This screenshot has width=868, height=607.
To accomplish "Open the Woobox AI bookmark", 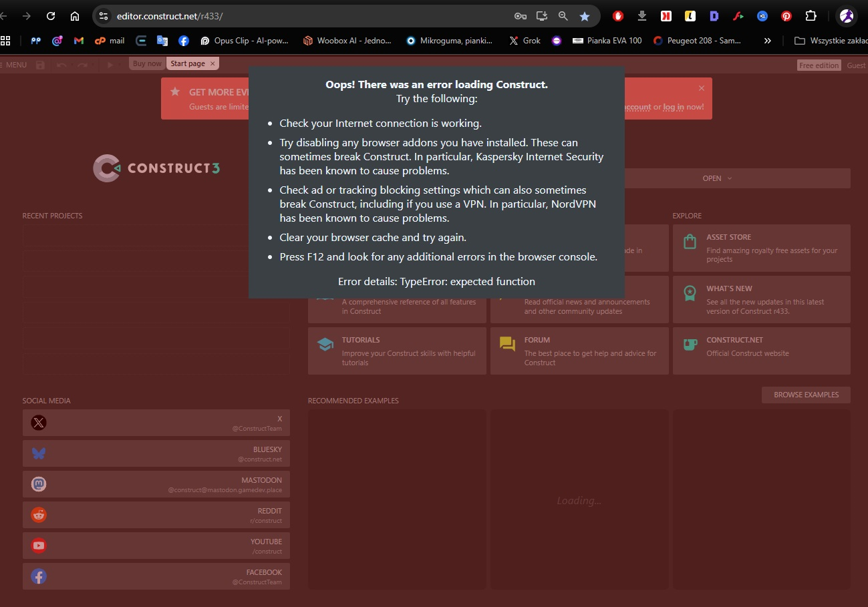I will click(x=347, y=41).
